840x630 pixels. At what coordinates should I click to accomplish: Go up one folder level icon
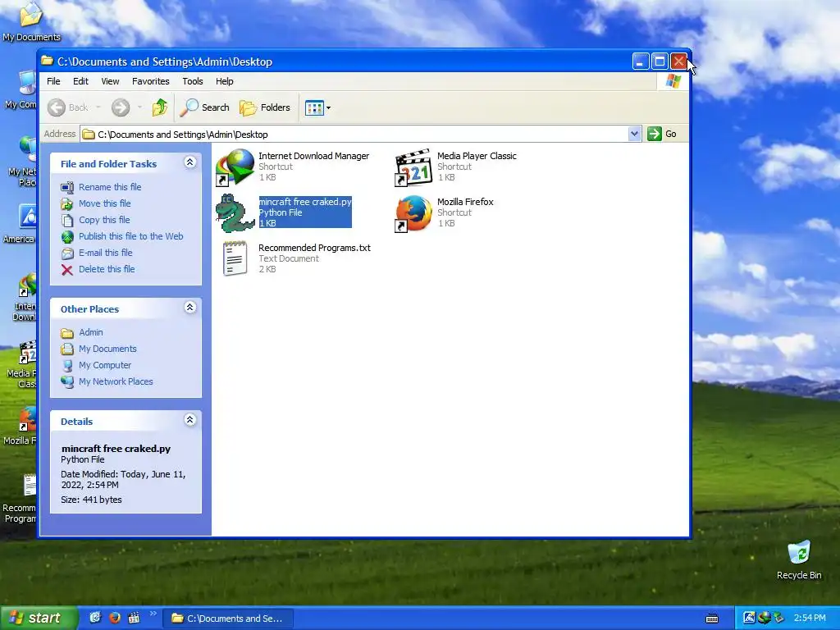(159, 107)
